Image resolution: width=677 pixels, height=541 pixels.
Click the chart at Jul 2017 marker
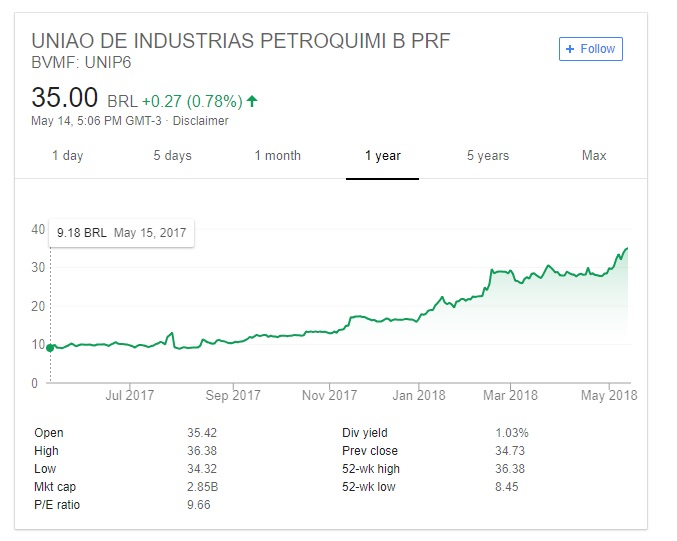point(130,395)
